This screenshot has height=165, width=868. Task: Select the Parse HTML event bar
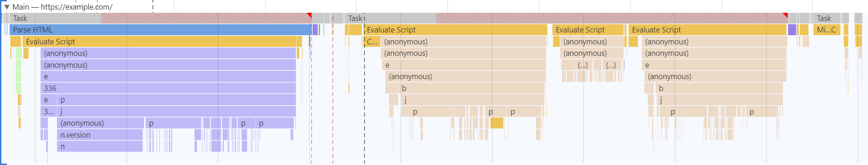(160, 30)
